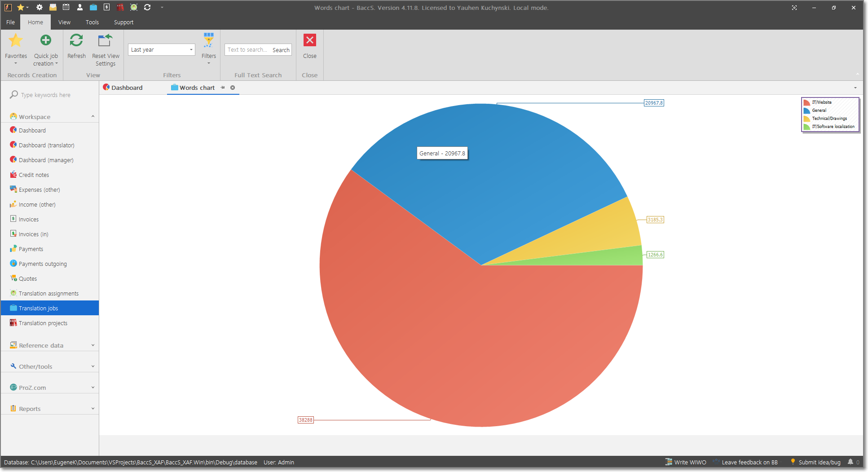Click the person icon in title bar
The width and height of the screenshot is (868, 472).
(x=79, y=7)
